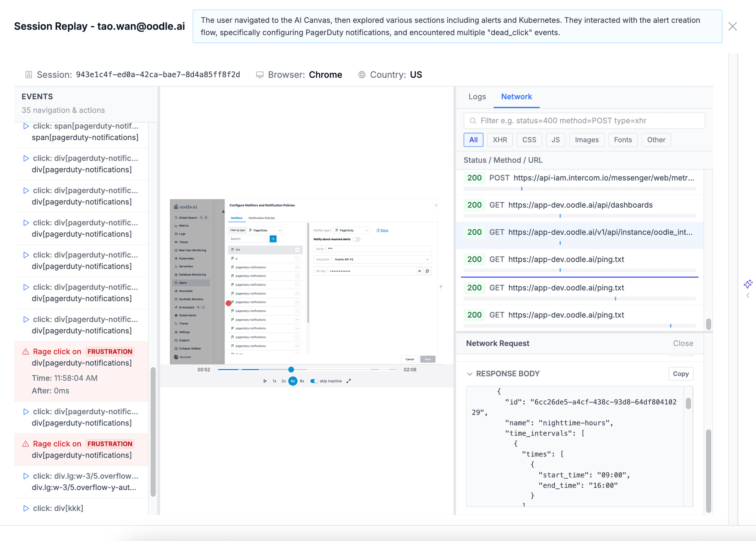Open Notification Policies tab in replay
The width and height of the screenshot is (756, 541).
click(x=262, y=218)
